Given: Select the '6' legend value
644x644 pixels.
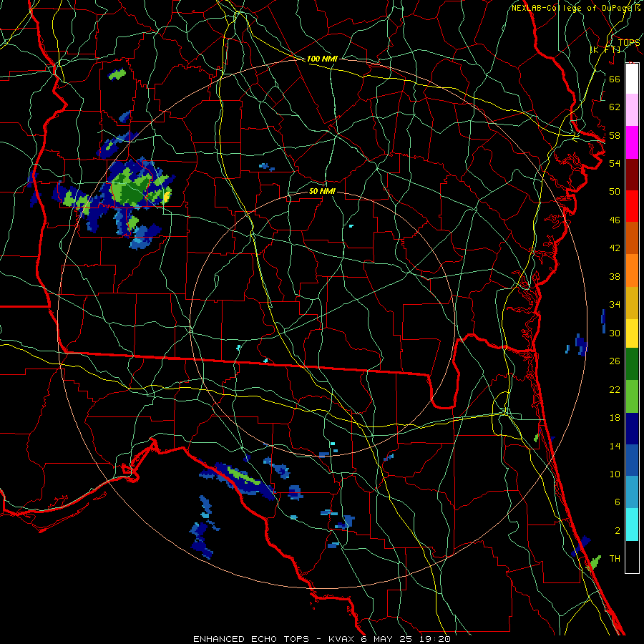Looking at the screenshot, I should pyautogui.click(x=618, y=502).
